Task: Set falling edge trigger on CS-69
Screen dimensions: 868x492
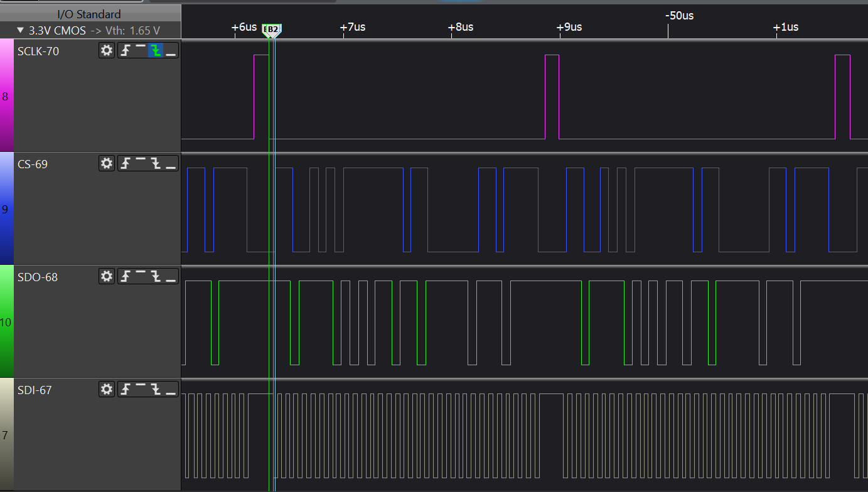Action: click(x=155, y=164)
